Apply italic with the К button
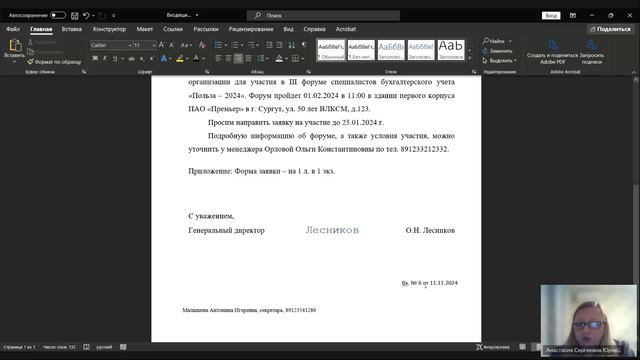The height and width of the screenshot is (360, 640). 105,58
